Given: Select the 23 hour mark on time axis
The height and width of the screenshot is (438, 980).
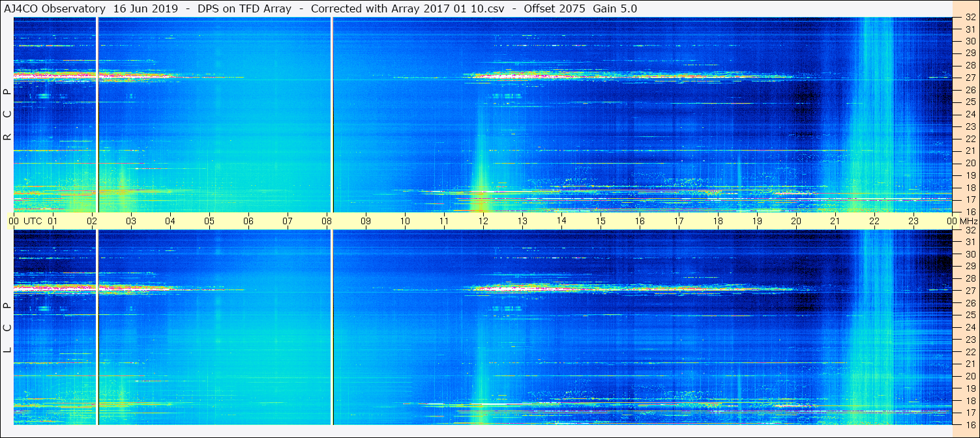Looking at the screenshot, I should 913,221.
